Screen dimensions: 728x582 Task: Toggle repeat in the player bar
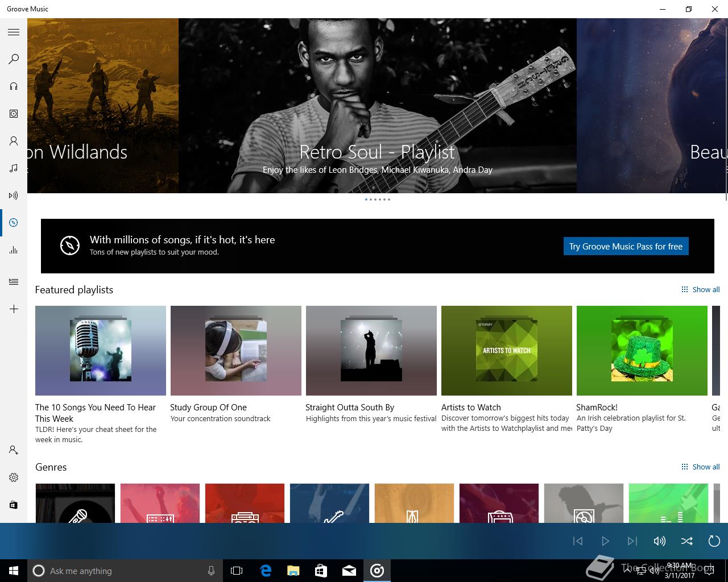click(714, 541)
